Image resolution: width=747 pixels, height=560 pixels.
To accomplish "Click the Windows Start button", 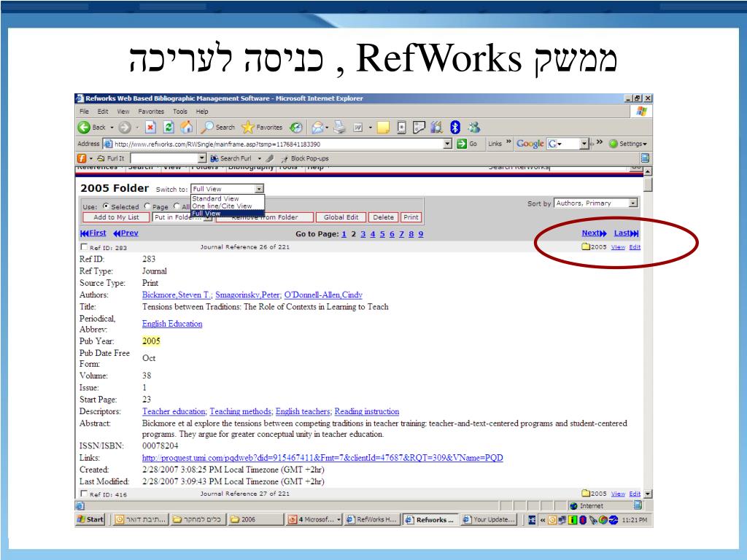I will (90, 519).
